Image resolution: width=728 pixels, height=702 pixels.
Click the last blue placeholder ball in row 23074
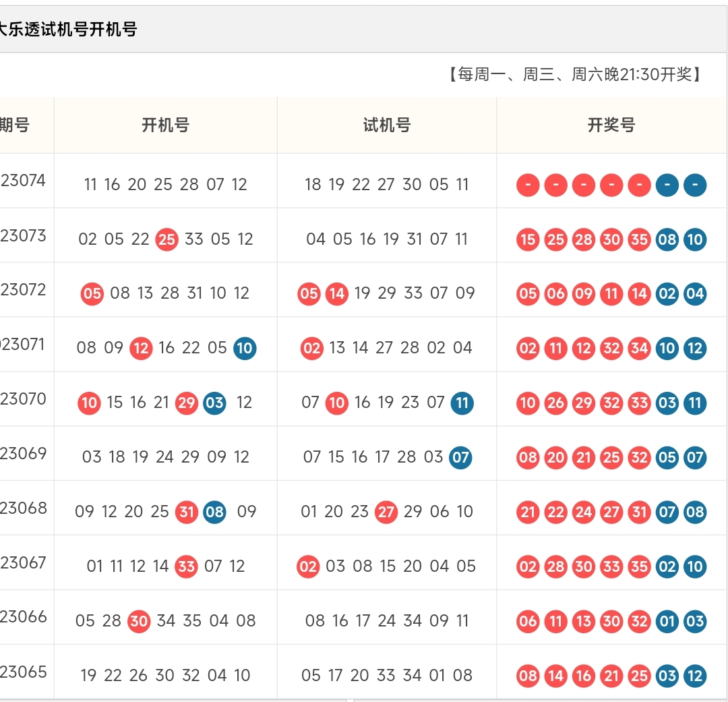pyautogui.click(x=695, y=185)
